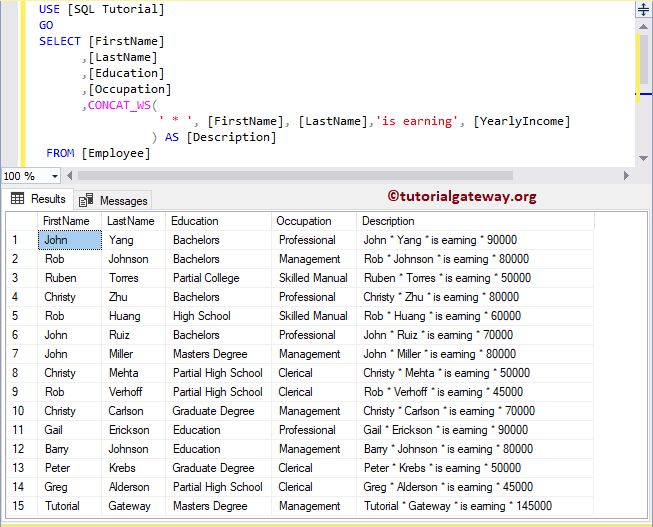Click [YearlyIncome] in the query editor

pyautogui.click(x=522, y=121)
